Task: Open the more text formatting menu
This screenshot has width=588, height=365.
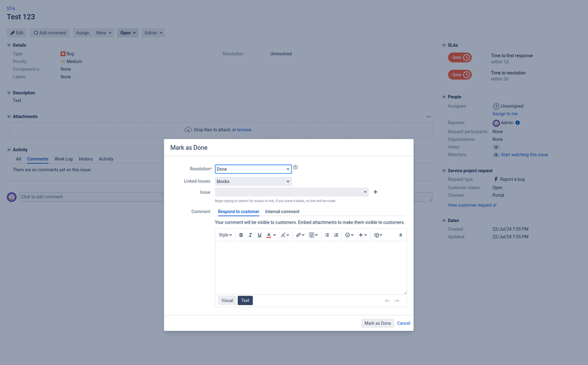Action: pos(285,235)
